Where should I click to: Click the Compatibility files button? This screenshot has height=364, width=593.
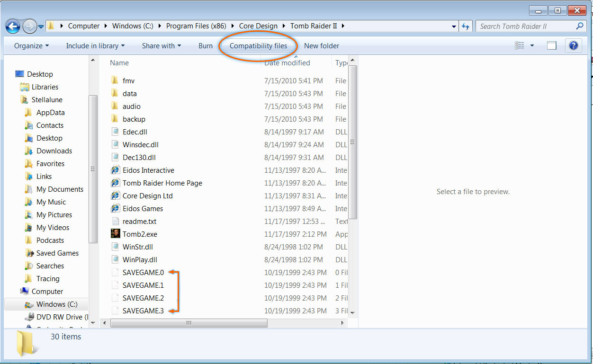click(258, 46)
